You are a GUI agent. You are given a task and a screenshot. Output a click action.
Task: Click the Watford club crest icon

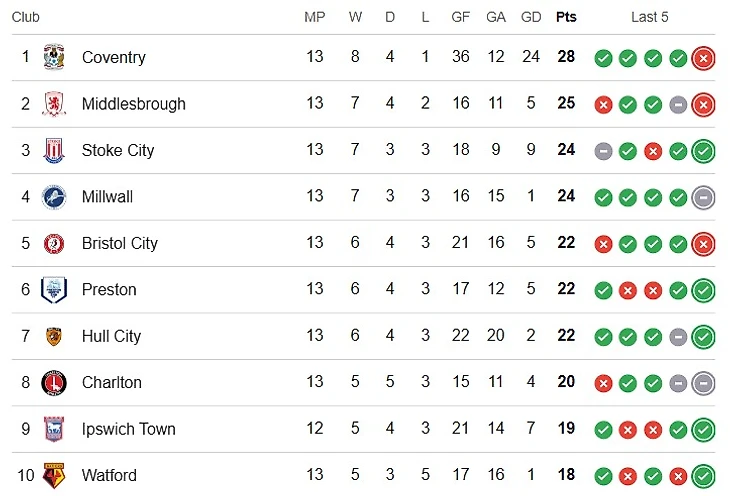tap(54, 475)
